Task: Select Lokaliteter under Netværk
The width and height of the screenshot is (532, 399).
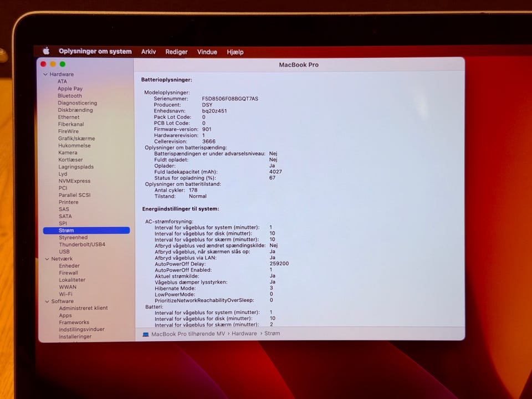Action: 72,280
